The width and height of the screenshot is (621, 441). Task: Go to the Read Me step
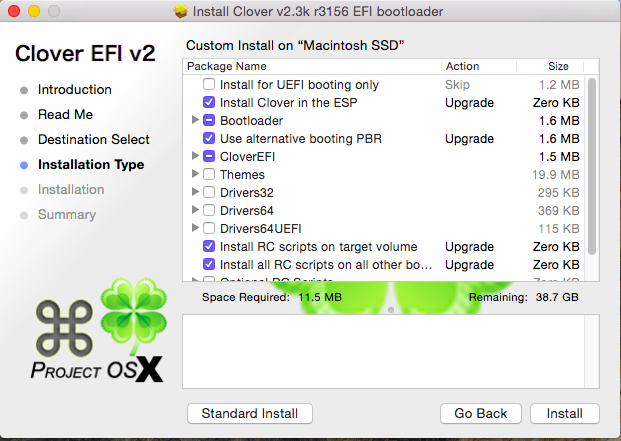coord(65,114)
